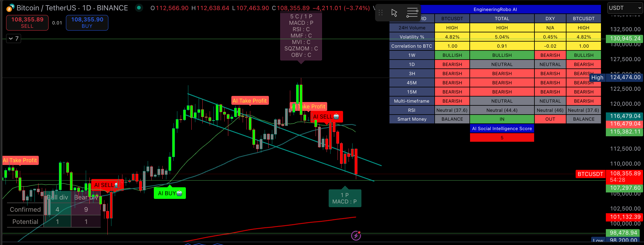This screenshot has height=245, width=644.
Task: Click the AI Social Intelligence Score header
Action: point(502,129)
